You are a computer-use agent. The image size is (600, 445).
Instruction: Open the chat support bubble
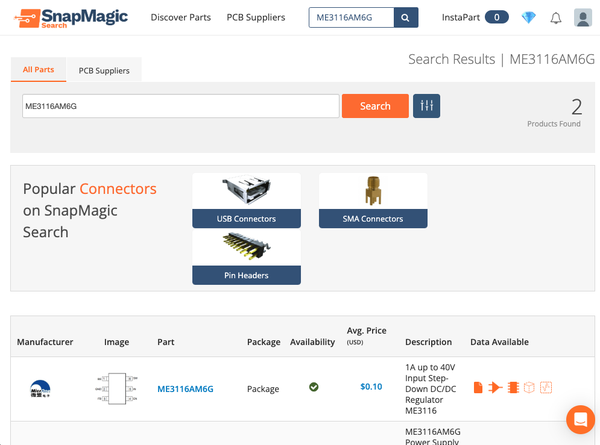580,419
